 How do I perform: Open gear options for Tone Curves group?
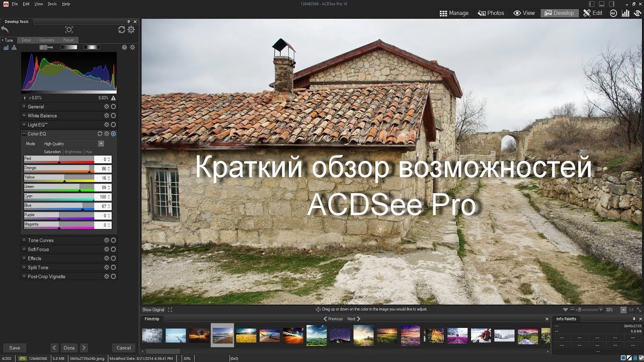106,240
